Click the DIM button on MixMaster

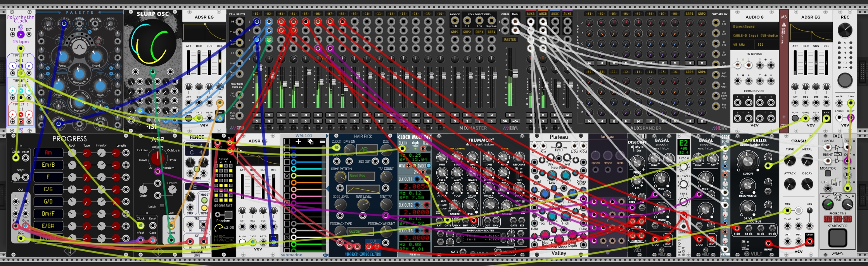[x=505, y=121]
